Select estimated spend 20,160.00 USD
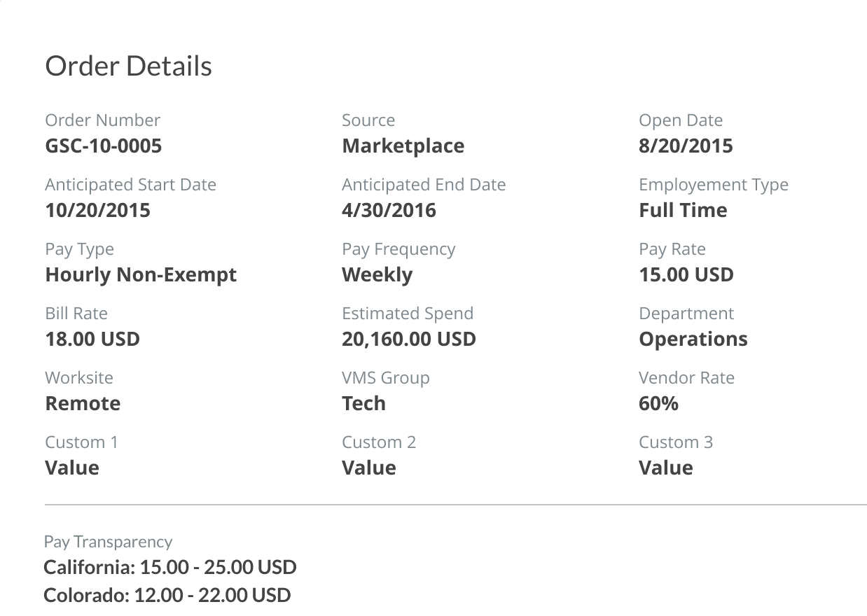This screenshot has height=616, width=867. click(409, 339)
